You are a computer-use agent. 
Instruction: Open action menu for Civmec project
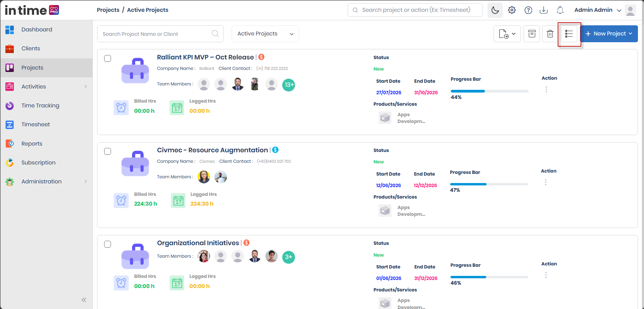click(546, 182)
